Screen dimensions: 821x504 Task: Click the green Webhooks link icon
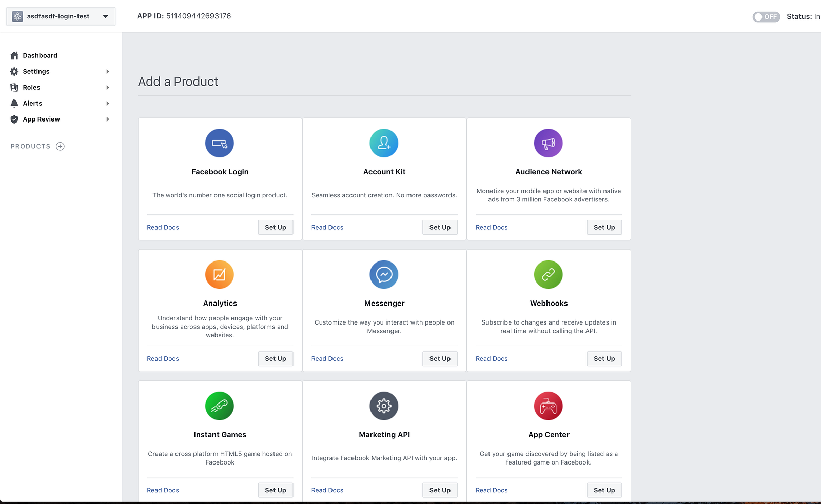[x=548, y=274]
